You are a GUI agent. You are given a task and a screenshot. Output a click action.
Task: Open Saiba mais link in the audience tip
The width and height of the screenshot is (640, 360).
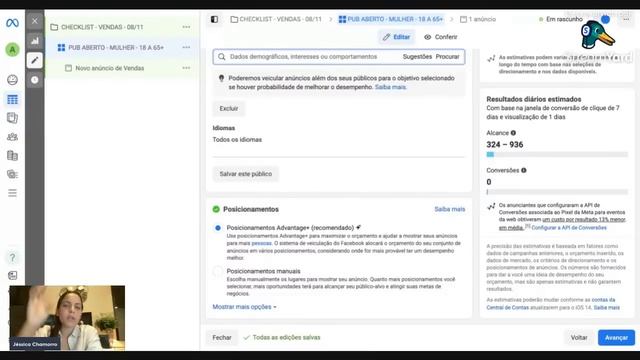pyautogui.click(x=391, y=87)
